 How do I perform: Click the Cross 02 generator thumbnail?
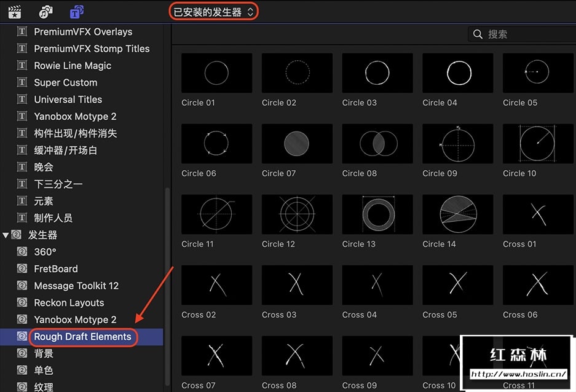point(216,285)
